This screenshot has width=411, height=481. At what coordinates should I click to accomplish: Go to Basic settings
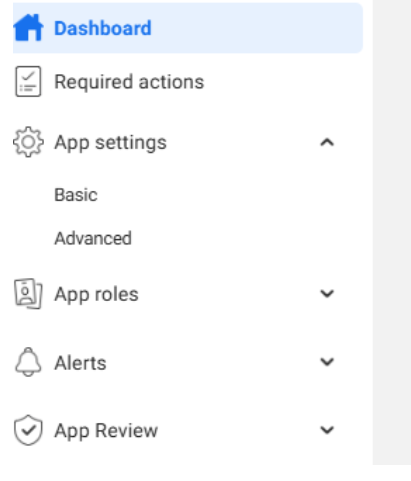tap(76, 195)
